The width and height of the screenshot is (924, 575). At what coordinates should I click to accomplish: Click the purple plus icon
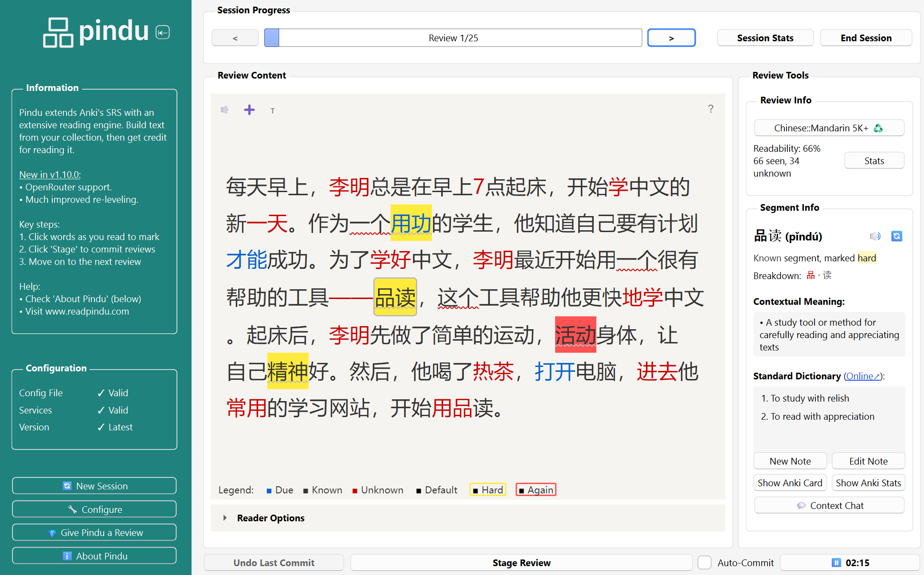(x=249, y=110)
